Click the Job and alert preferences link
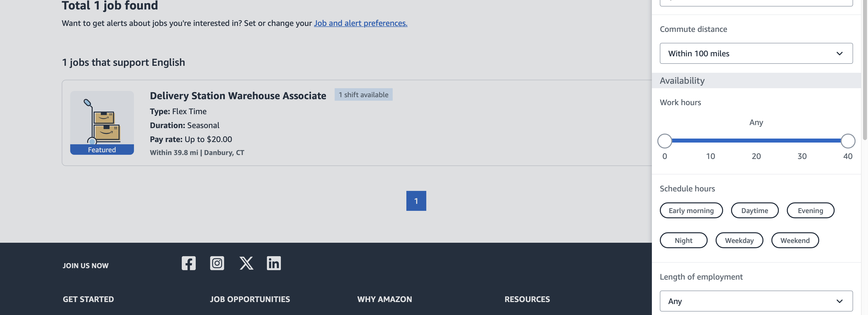 pyautogui.click(x=361, y=23)
